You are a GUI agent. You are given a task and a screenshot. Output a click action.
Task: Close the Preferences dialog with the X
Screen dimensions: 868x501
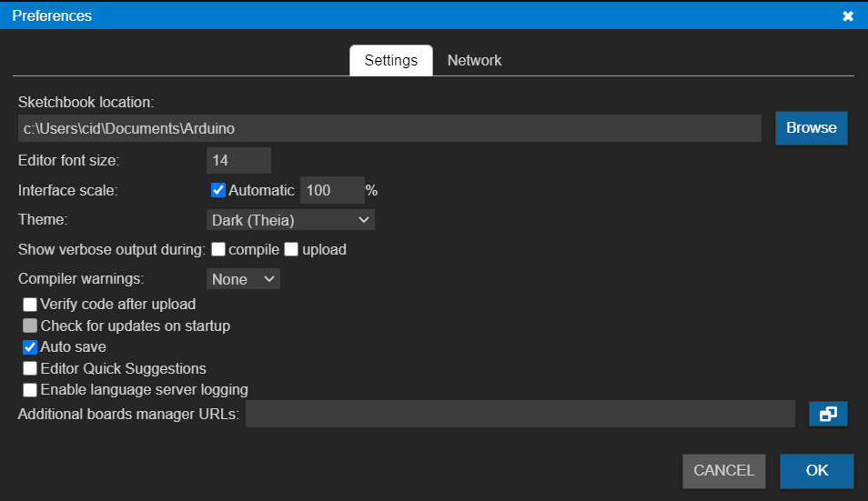tap(847, 16)
